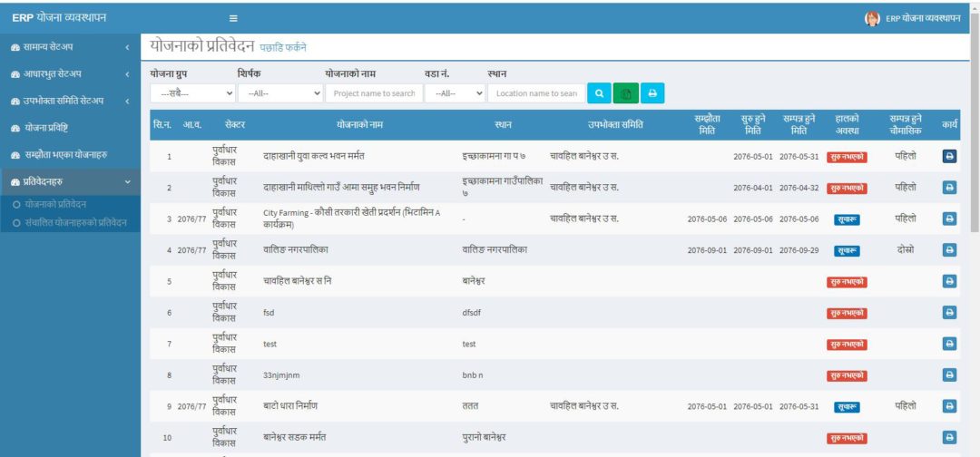Click दोस्रो चौमासिक cell in row 4
The image size is (980, 457).
(x=905, y=249)
